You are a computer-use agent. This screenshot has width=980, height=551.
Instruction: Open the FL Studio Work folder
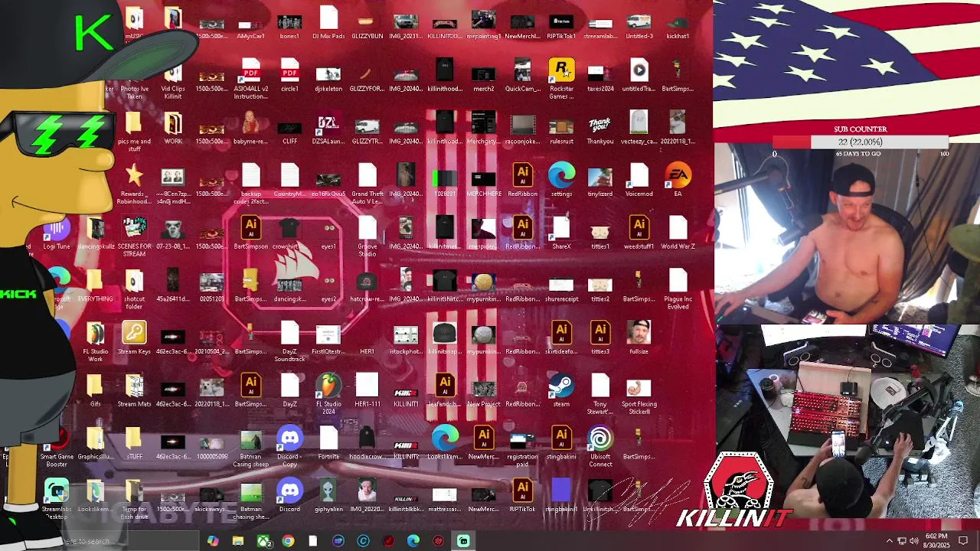coord(95,334)
